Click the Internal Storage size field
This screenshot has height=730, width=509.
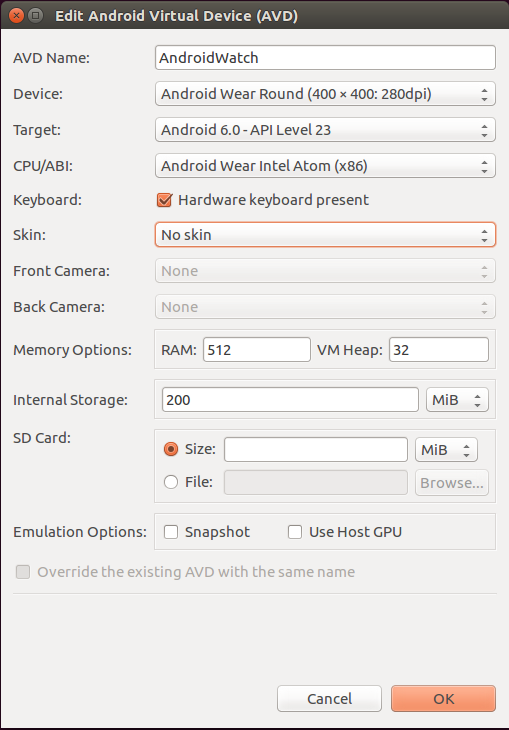point(290,400)
